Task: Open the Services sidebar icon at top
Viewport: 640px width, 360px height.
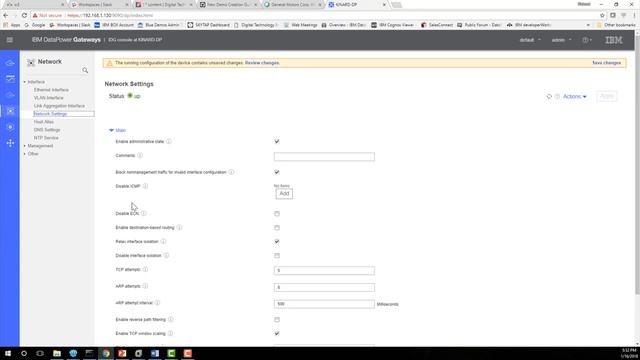Action: click(10, 63)
